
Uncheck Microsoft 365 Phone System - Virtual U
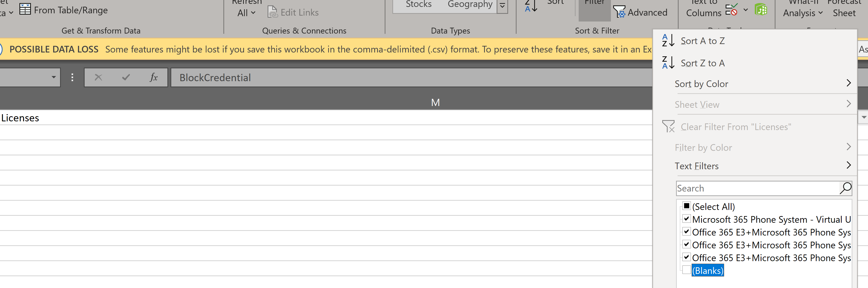(686, 219)
